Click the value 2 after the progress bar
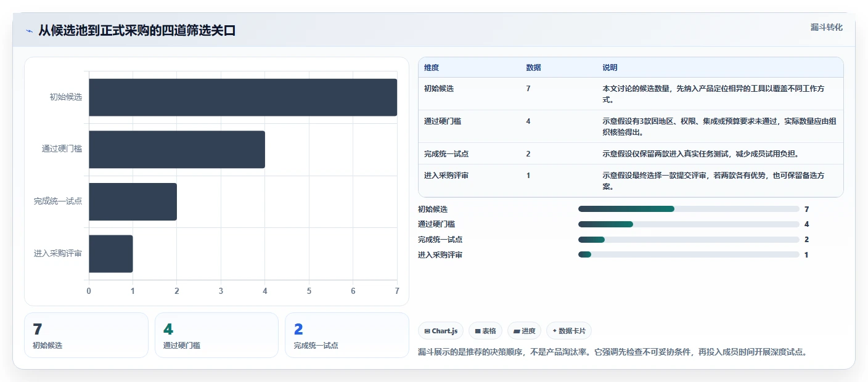Viewport: 868px width, 382px height. [x=807, y=240]
